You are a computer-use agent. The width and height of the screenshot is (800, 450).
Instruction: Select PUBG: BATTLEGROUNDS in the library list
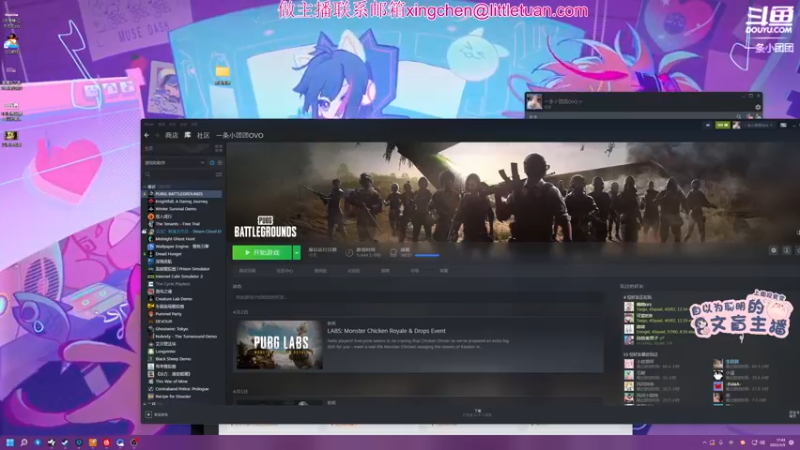[x=183, y=194]
